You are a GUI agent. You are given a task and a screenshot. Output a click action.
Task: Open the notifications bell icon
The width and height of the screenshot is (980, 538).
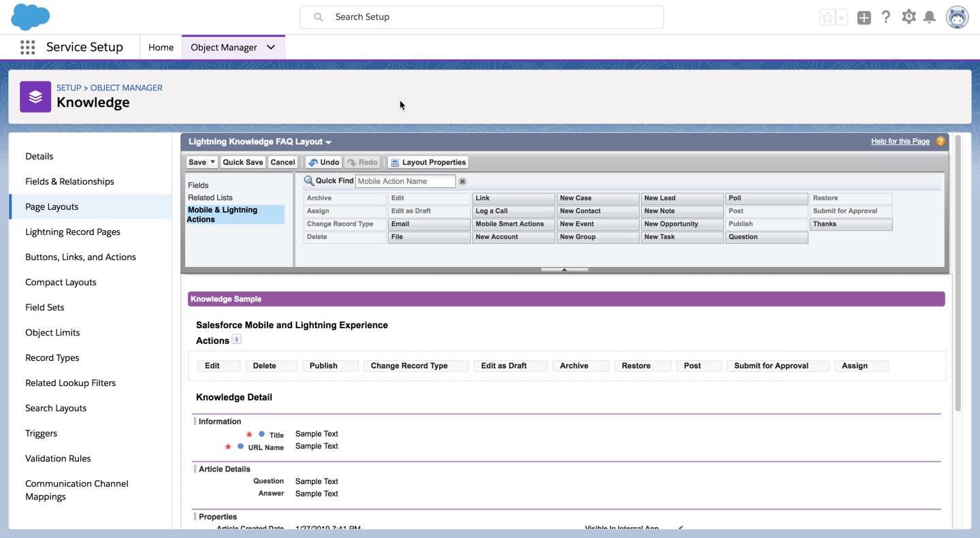pos(929,16)
